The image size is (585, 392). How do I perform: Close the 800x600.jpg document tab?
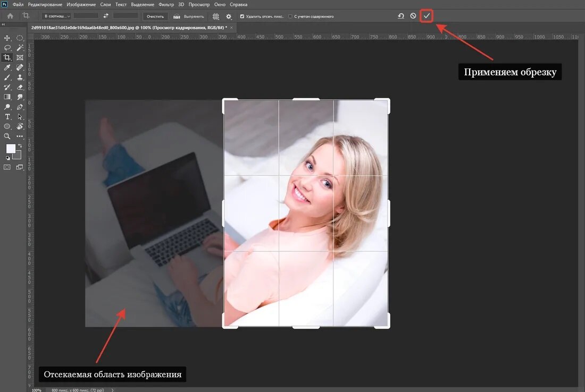coord(231,28)
